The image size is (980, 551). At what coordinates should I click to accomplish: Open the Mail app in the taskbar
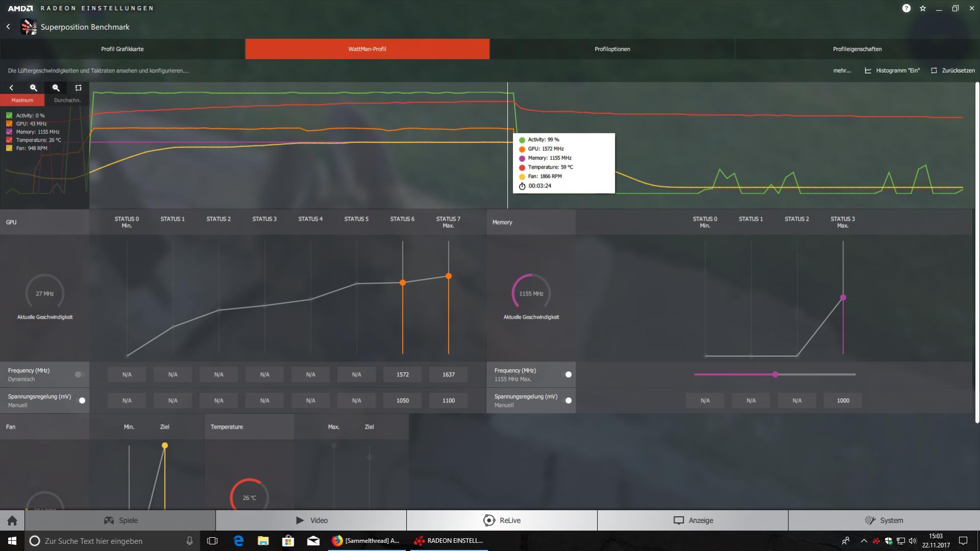313,541
